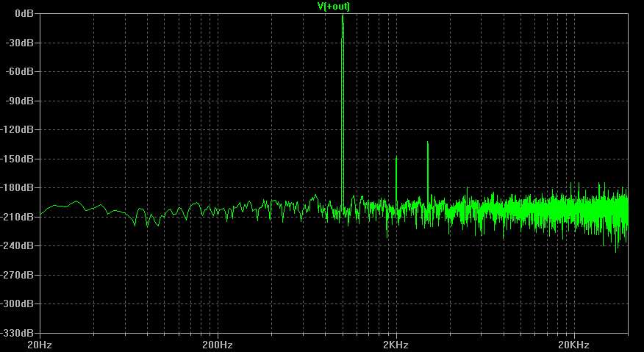Click the harmonic spike at 2KHz
Image resolution: width=644 pixels, height=352 pixels.
click(x=396, y=181)
